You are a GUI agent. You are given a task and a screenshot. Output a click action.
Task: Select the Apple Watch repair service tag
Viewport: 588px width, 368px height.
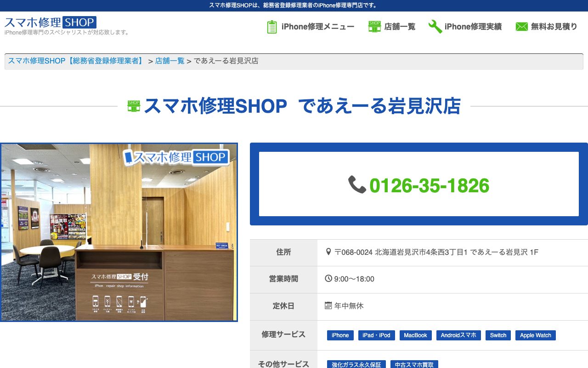[x=536, y=335]
